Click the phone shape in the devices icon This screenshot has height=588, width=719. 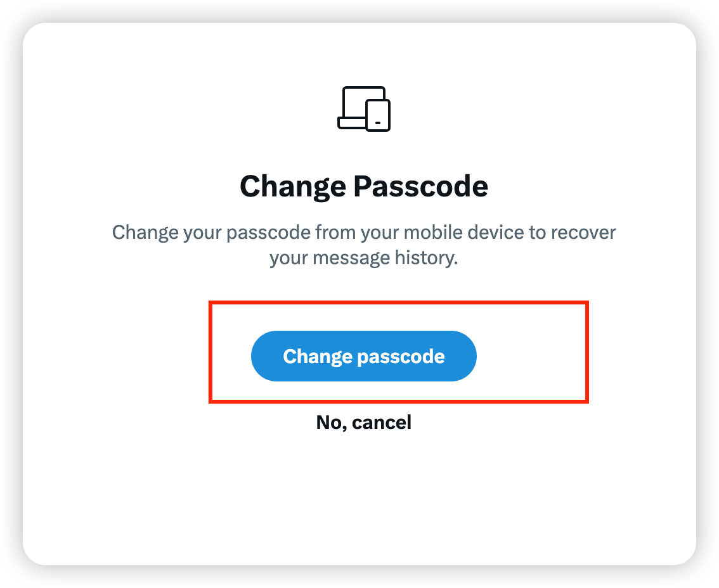click(x=378, y=116)
